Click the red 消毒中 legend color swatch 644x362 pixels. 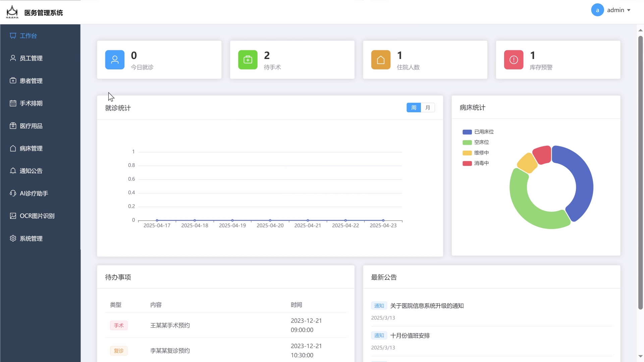[467, 163]
